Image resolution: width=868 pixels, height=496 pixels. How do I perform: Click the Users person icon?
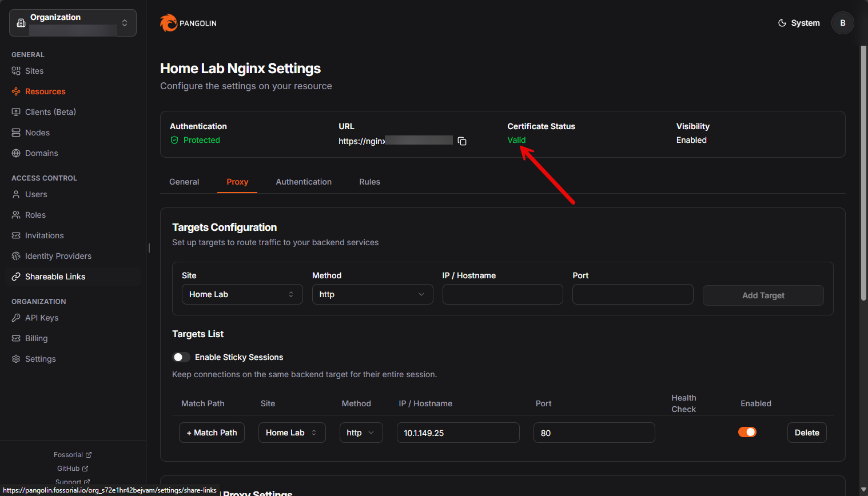tap(16, 194)
